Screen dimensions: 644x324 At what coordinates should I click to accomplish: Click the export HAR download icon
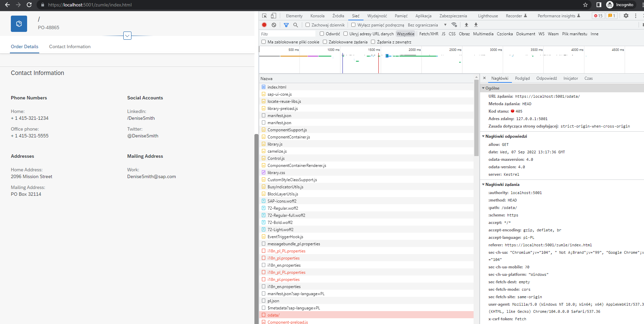476,25
